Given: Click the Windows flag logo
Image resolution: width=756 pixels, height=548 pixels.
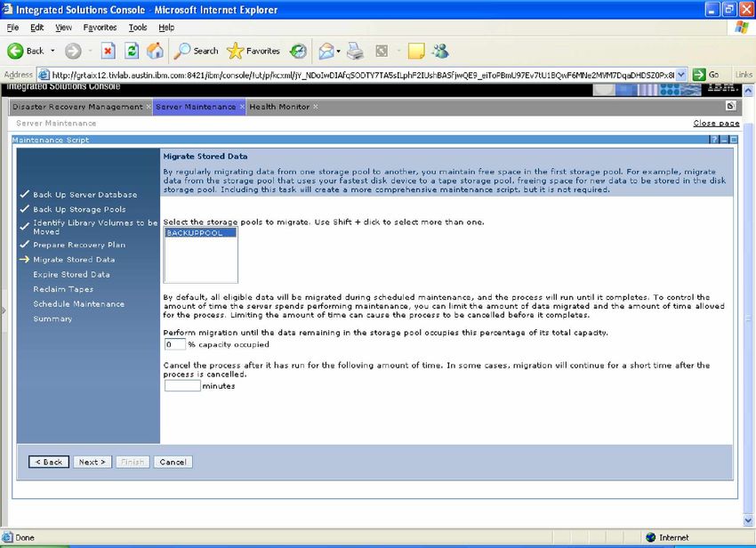Looking at the screenshot, I should pos(742,28).
